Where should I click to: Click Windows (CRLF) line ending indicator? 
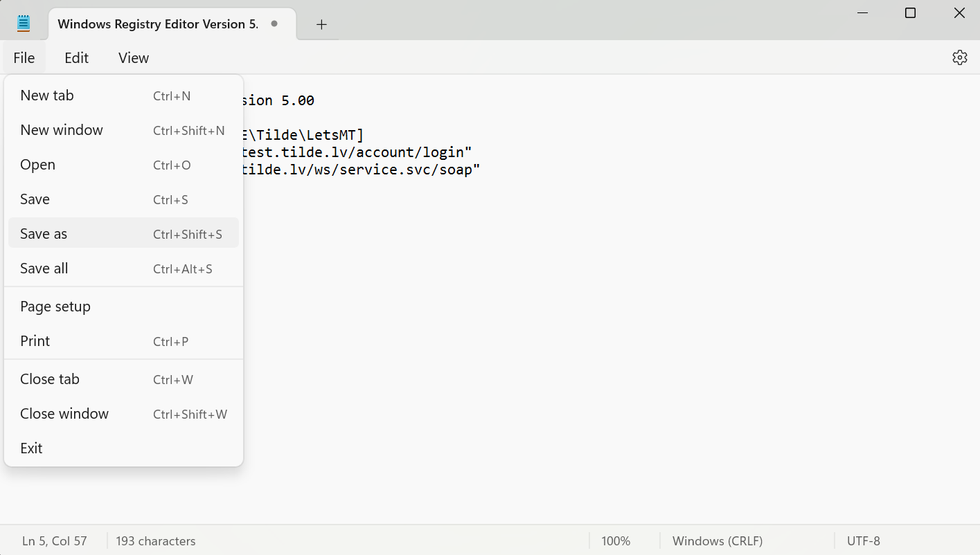[x=718, y=541]
